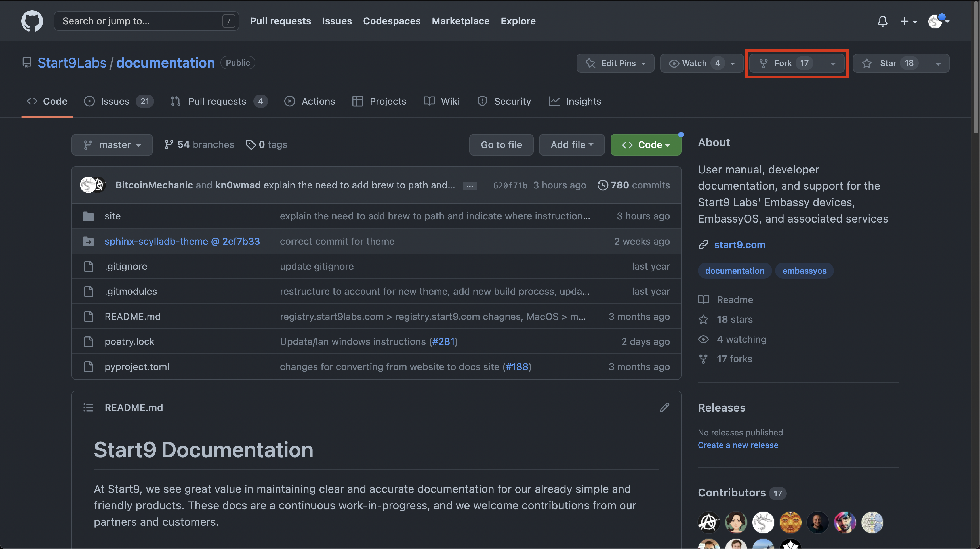This screenshot has width=980, height=549.
Task: Edit README.md with the pencil icon
Action: tap(664, 407)
